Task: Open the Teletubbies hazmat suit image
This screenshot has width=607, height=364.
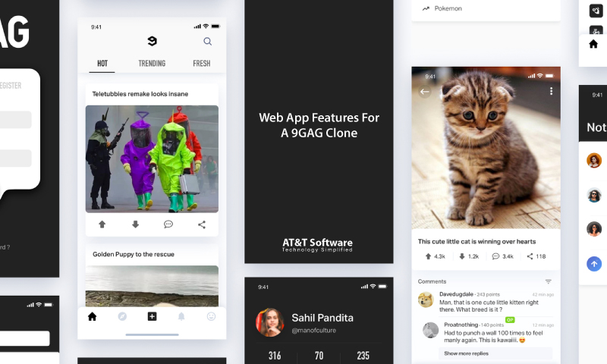Action: pos(152,159)
